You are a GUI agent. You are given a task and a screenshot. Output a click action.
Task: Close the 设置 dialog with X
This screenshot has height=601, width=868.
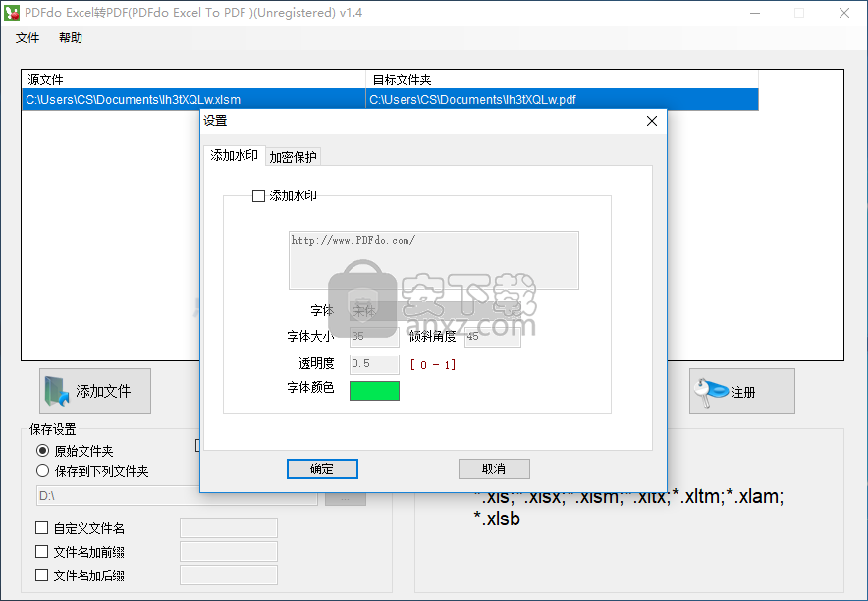pos(652,121)
